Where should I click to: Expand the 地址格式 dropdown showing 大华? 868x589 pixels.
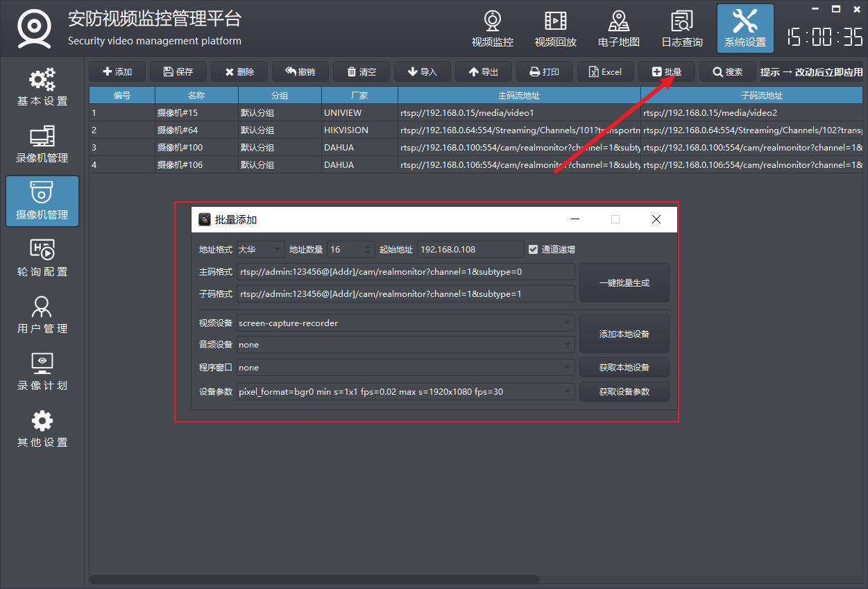tap(260, 250)
